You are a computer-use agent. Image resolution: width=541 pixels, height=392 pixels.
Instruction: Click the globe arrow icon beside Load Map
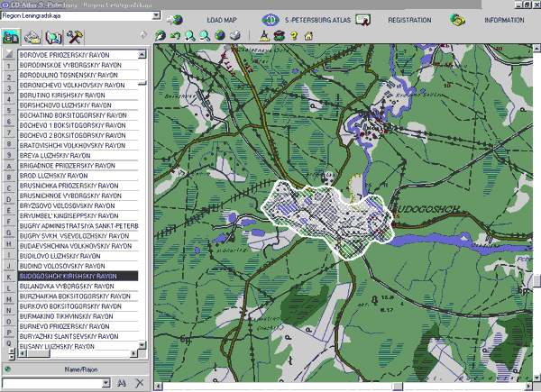175,20
